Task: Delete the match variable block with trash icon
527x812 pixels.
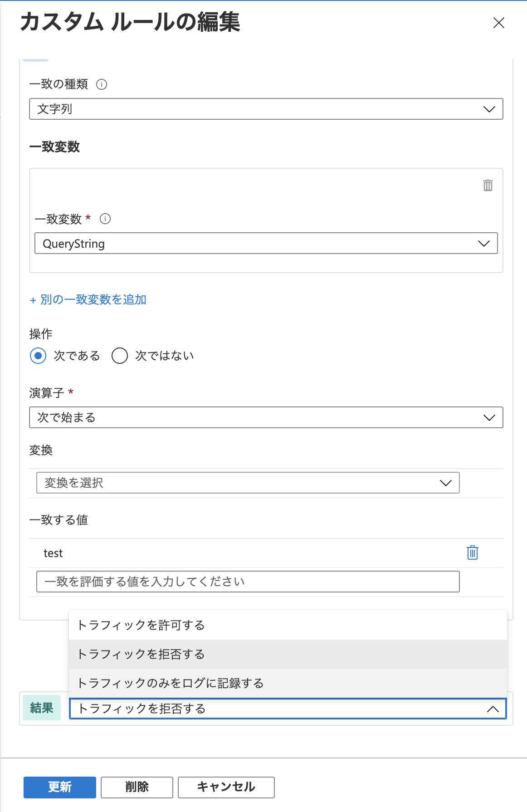Action: 488,185
